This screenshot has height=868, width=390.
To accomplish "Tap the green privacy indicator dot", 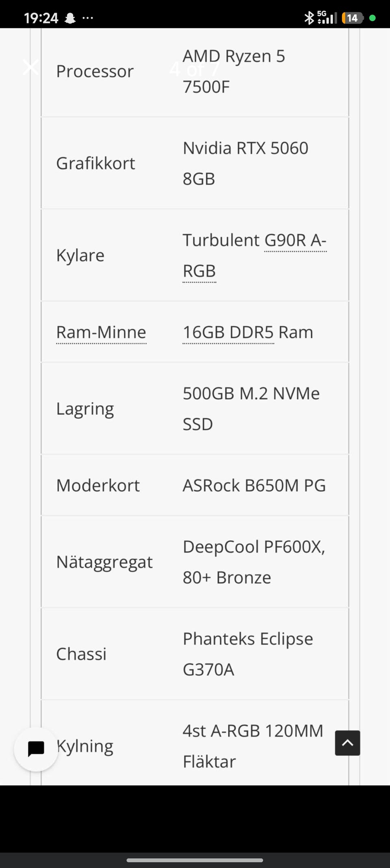I will coord(372,18).
